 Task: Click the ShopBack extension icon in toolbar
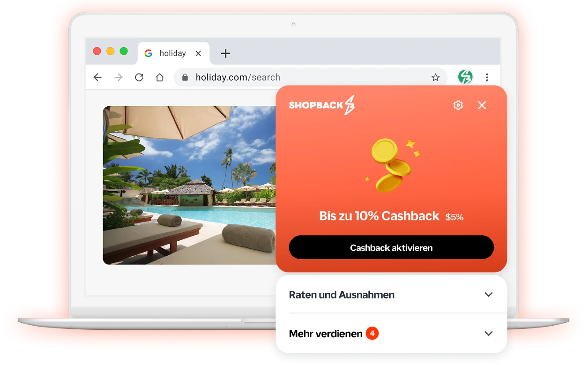pyautogui.click(x=465, y=77)
